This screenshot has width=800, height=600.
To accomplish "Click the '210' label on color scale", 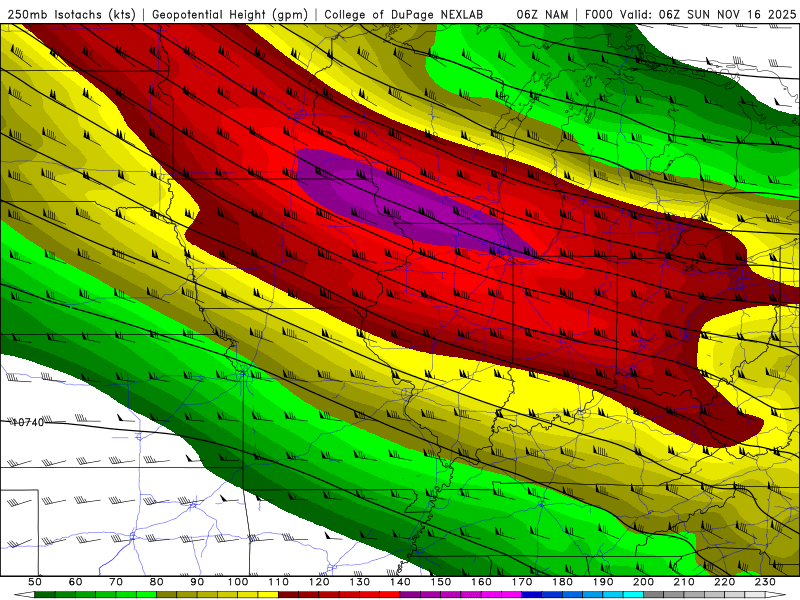I will click(684, 582).
